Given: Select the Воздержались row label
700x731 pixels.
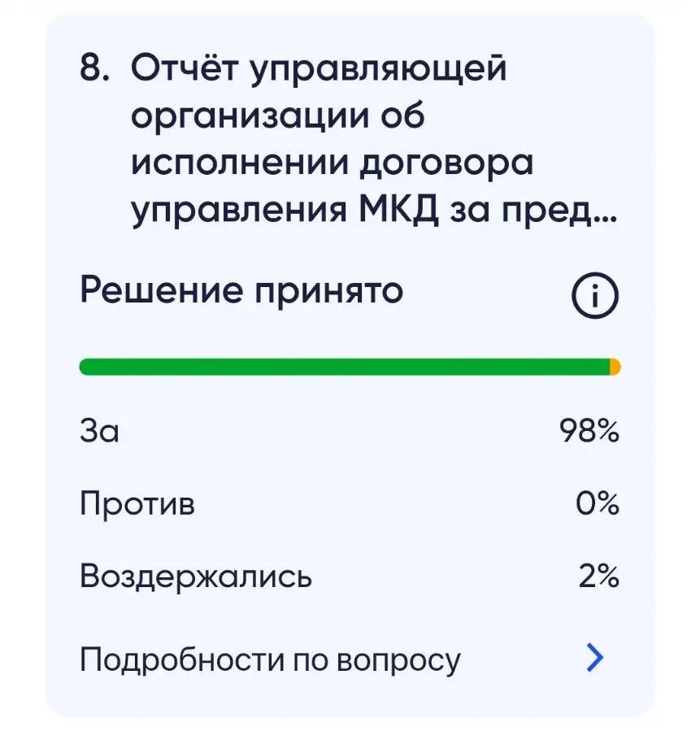Looking at the screenshot, I should point(196,577).
